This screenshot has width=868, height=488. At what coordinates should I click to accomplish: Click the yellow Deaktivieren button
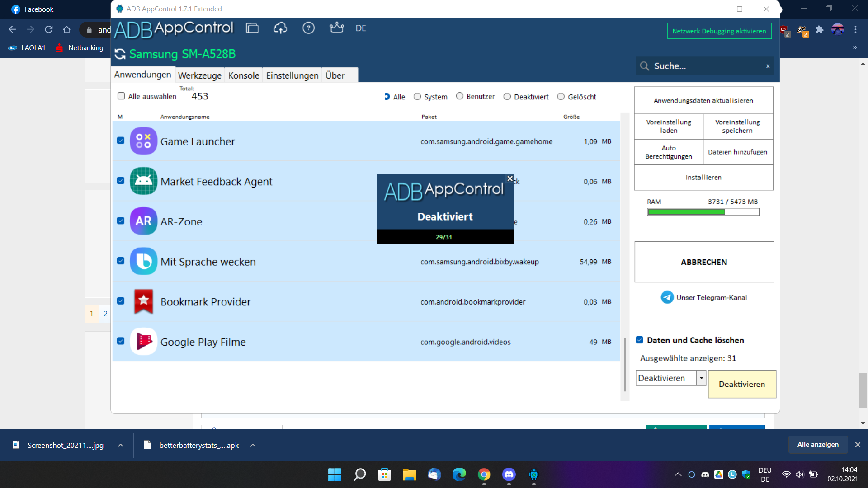pos(742,384)
